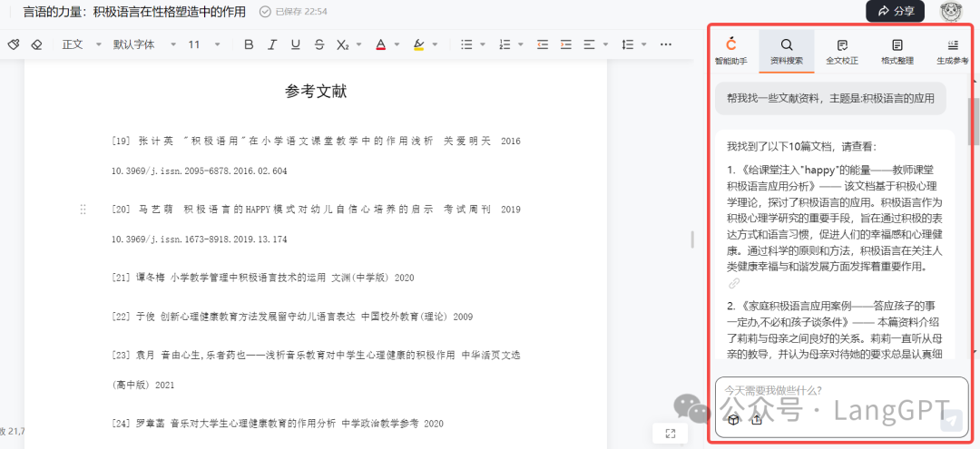Expand the bullet list style arrow

483,44
